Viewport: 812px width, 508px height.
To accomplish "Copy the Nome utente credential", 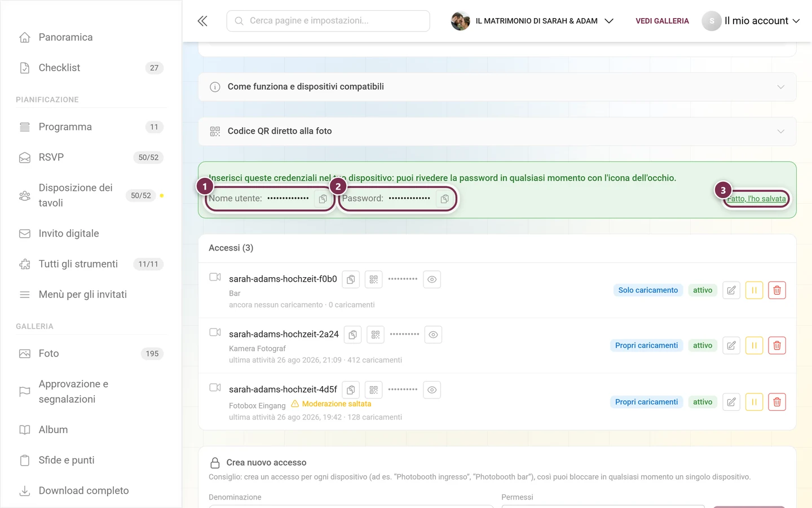I will click(323, 199).
